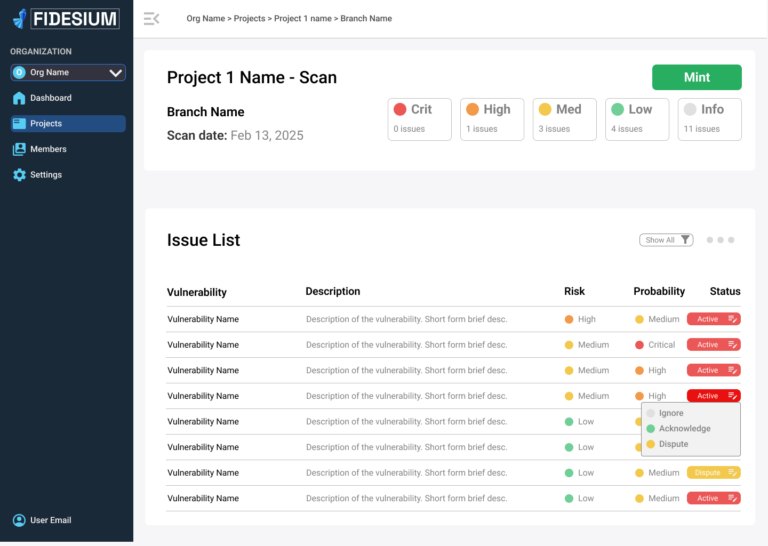
Task: Open the three-dot more options menu
Action: pos(720,240)
